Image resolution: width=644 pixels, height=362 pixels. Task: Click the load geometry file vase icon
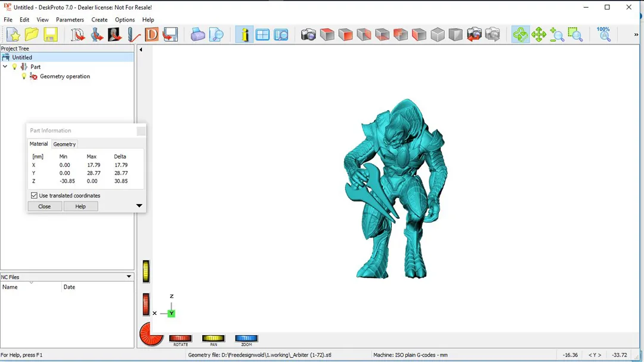pos(97,35)
